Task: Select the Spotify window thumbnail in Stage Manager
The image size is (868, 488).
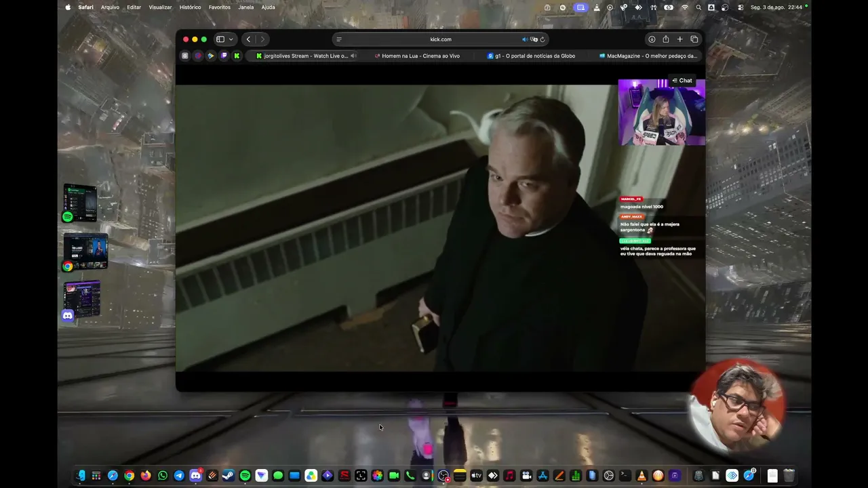Action: pos(80,203)
